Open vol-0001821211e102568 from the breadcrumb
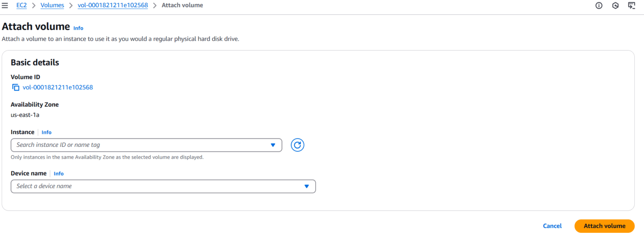644x250 pixels. click(x=112, y=5)
